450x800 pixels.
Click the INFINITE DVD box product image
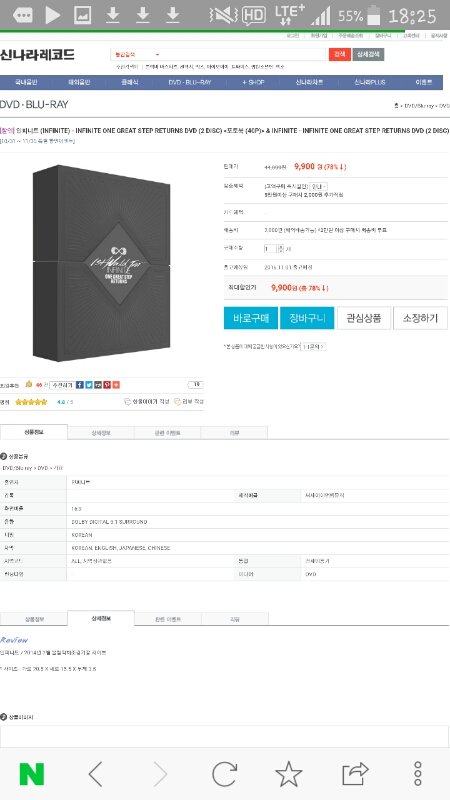click(x=102, y=263)
